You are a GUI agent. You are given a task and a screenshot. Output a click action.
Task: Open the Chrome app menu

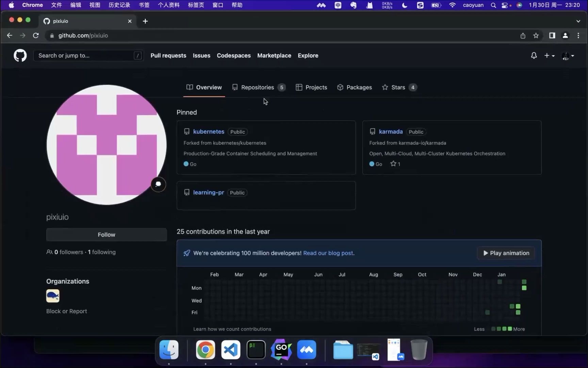point(32,5)
